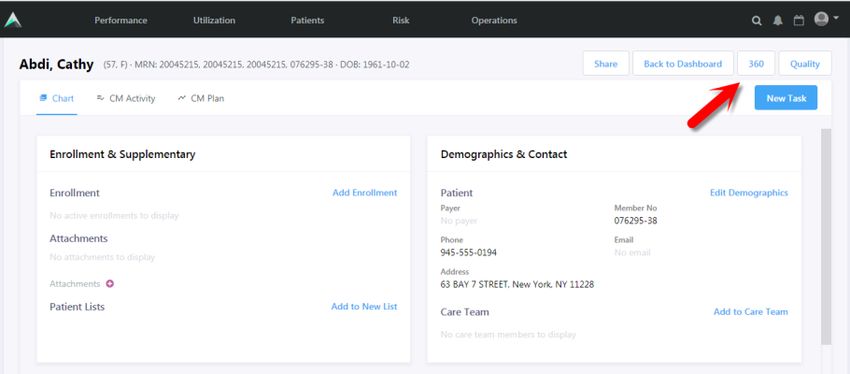The width and height of the screenshot is (850, 374).
Task: Click the Add to Care Team link
Action: tap(751, 312)
